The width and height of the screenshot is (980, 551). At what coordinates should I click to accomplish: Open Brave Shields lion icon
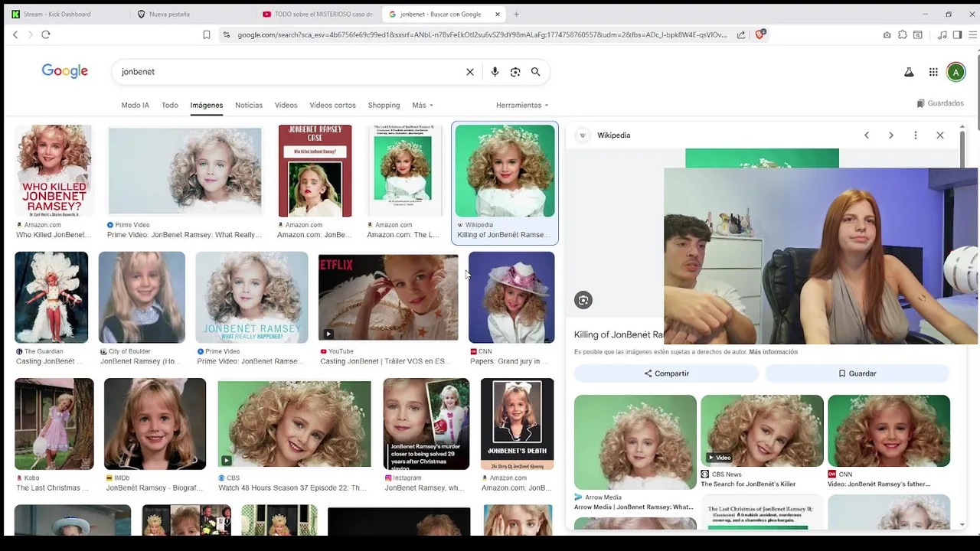point(759,34)
